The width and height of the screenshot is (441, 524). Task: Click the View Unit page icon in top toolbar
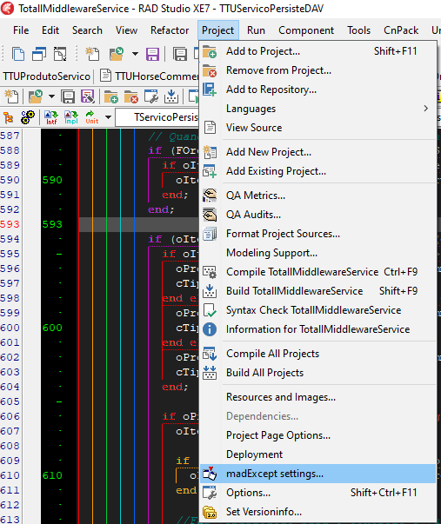click(x=18, y=54)
